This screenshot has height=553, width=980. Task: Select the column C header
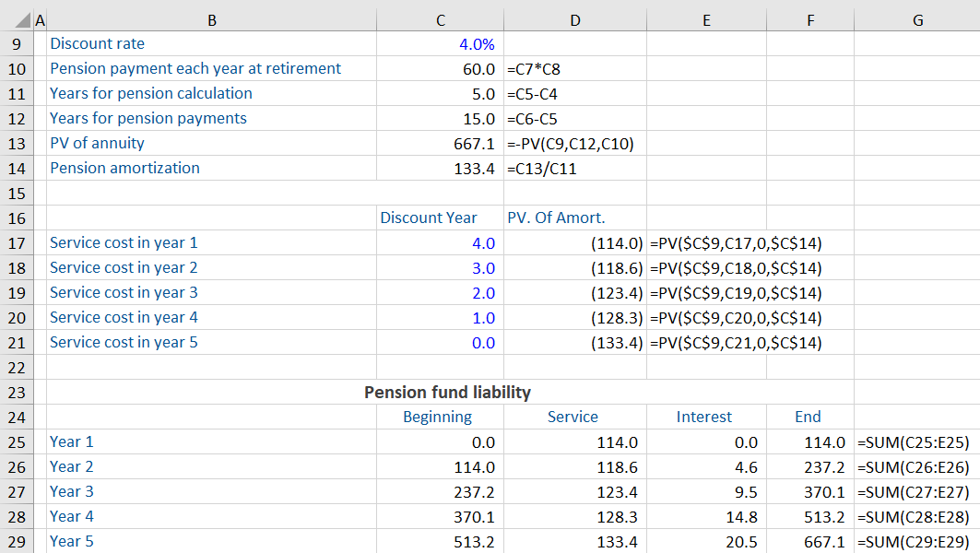pyautogui.click(x=440, y=20)
